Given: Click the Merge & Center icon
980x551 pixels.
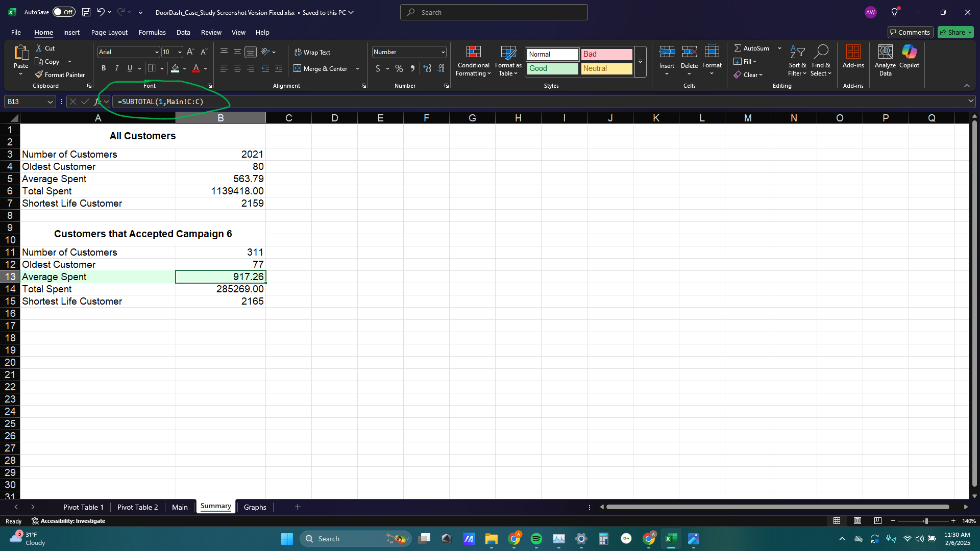Looking at the screenshot, I should pyautogui.click(x=298, y=68).
